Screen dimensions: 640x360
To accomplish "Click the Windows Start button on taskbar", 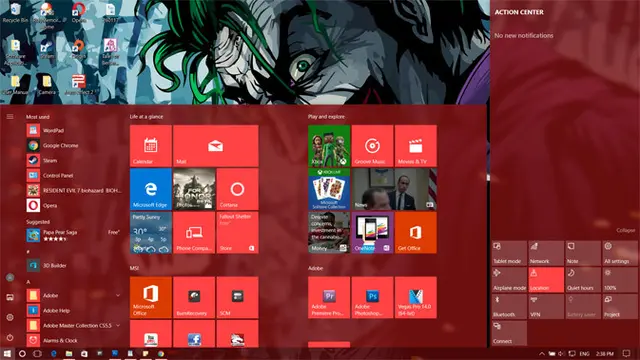I will (x=7, y=353).
